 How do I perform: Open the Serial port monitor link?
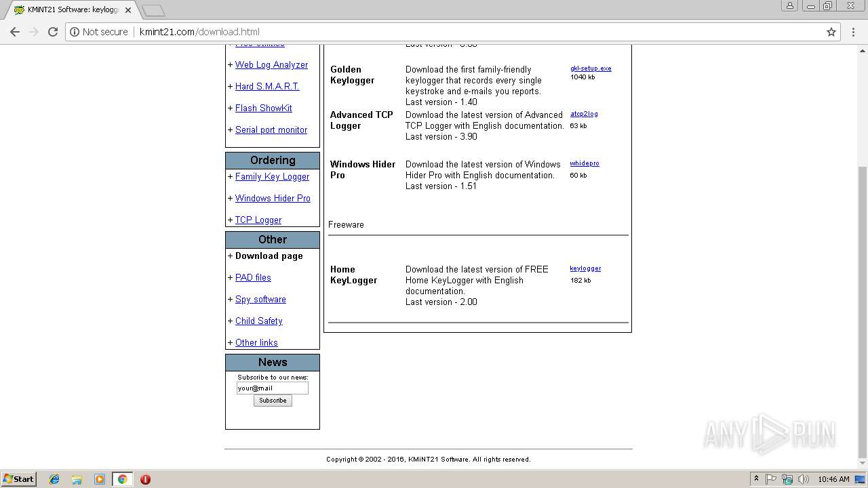271,130
